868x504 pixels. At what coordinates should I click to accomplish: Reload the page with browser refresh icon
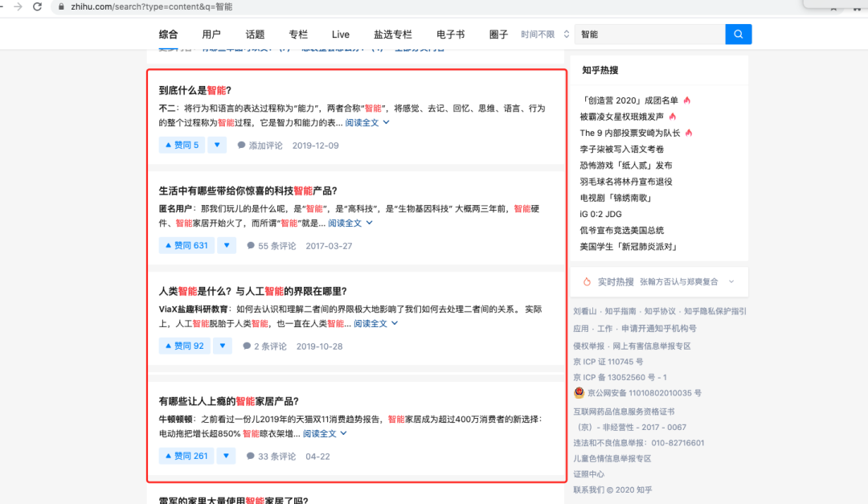pos(37,7)
